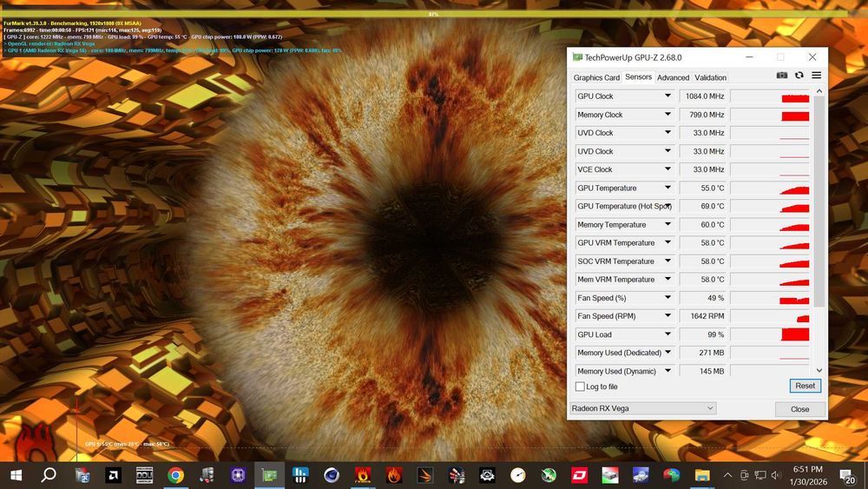Screen dimensions: 868x489
Task: Open the Validation tab
Action: click(x=711, y=78)
